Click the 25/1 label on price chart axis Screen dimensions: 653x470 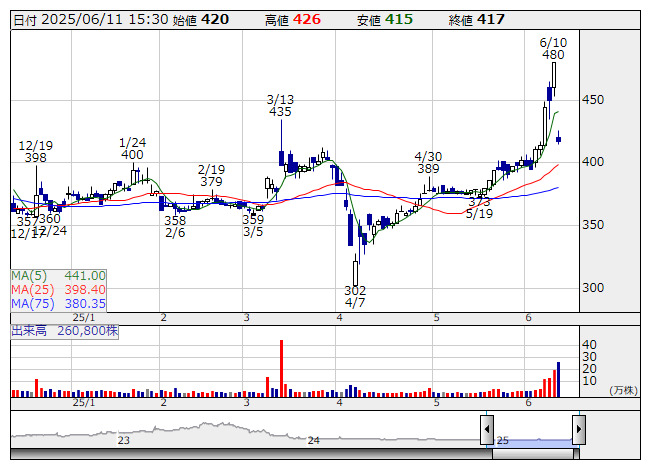pos(84,318)
